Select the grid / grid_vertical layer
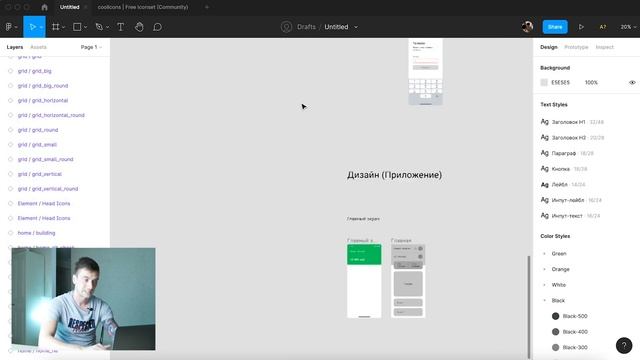 40,174
